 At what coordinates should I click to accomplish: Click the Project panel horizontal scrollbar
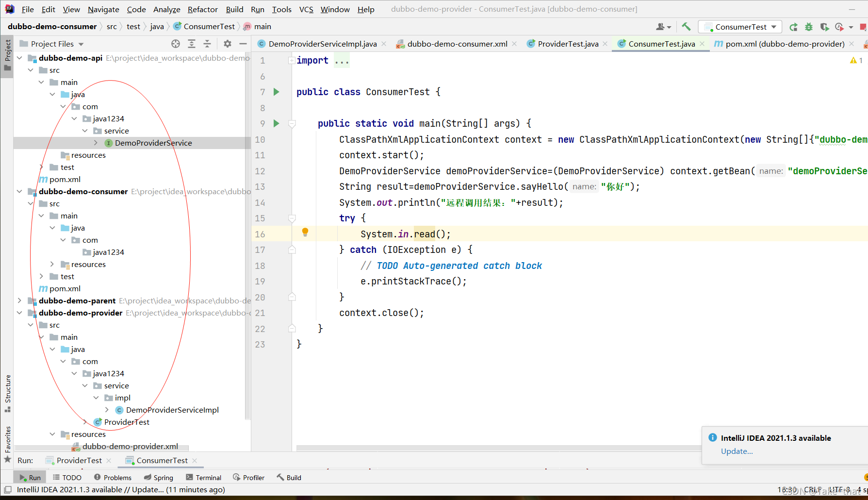coord(102,448)
